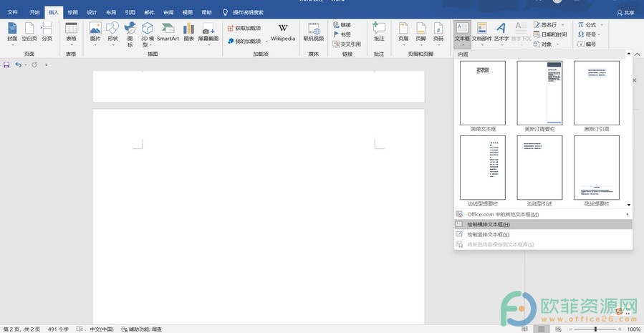644x333 pixels.
Task: Click the Tell Me search box (操作说明搜索)
Action: click(x=244, y=12)
